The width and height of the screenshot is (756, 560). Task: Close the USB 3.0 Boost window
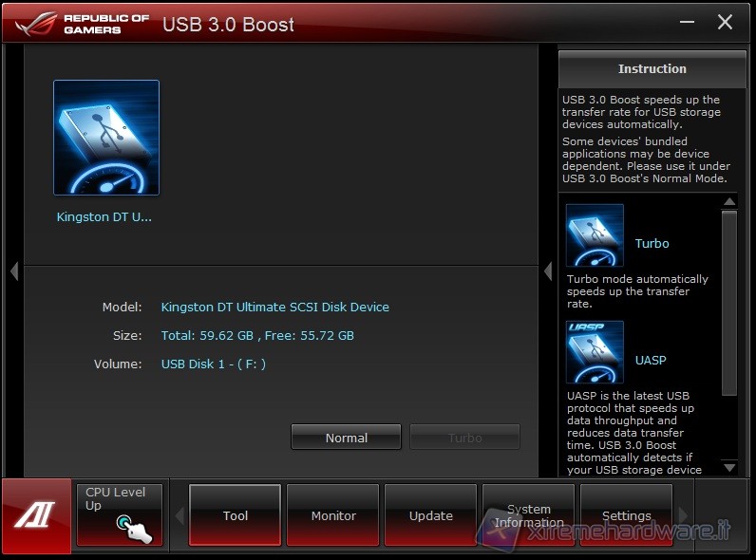pyautogui.click(x=725, y=23)
